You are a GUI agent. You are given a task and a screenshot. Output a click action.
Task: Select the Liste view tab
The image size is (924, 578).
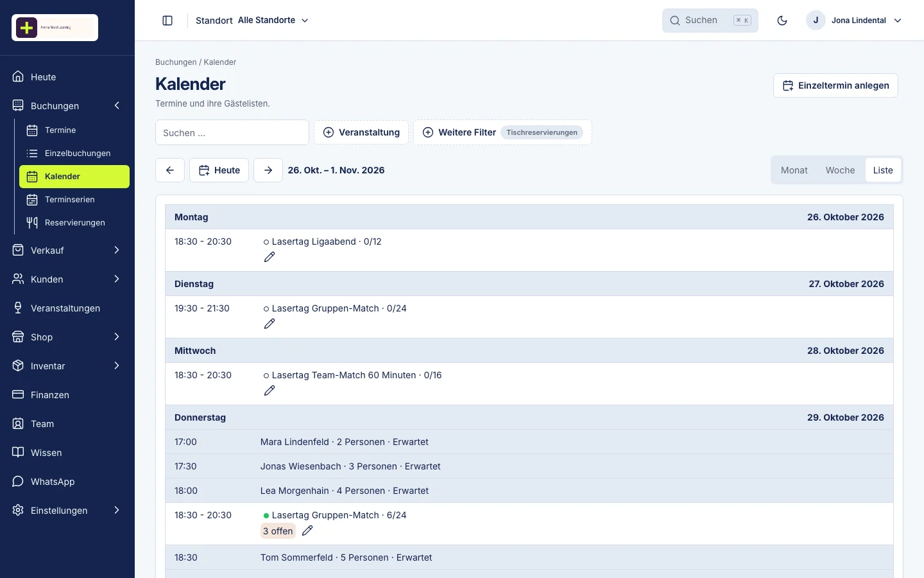click(883, 170)
